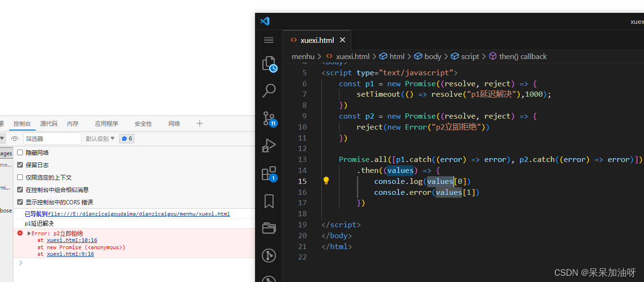Click the lightbulb quick-fix icon on line 15
The image size is (644, 282).
click(326, 181)
